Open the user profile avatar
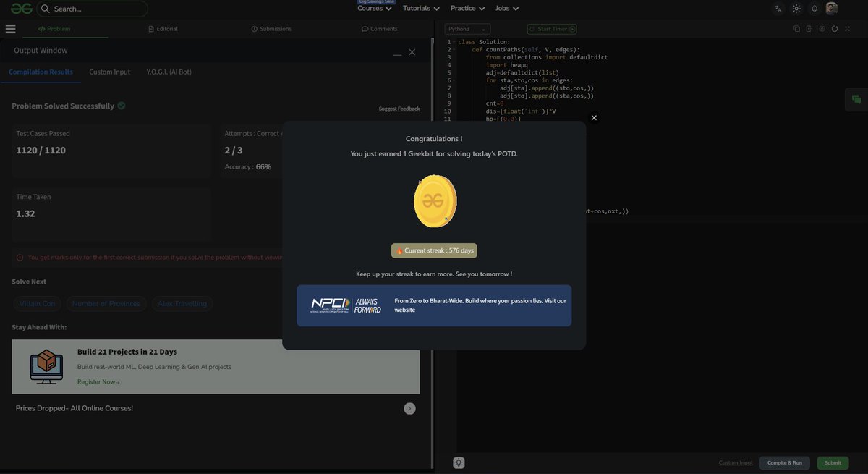 (x=832, y=9)
